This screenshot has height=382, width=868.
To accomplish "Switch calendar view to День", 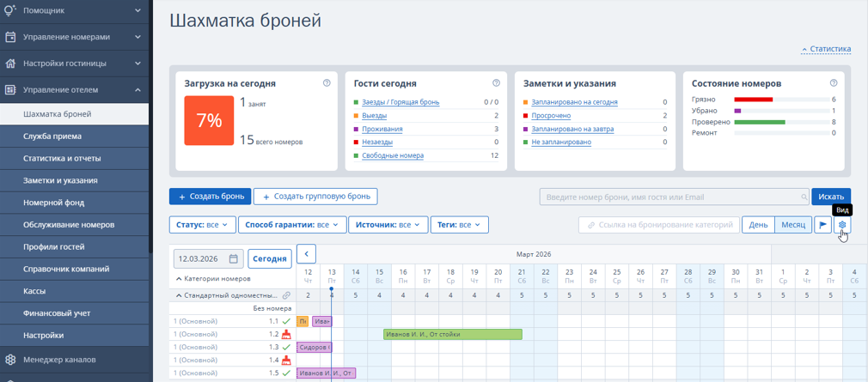I will [x=758, y=225].
